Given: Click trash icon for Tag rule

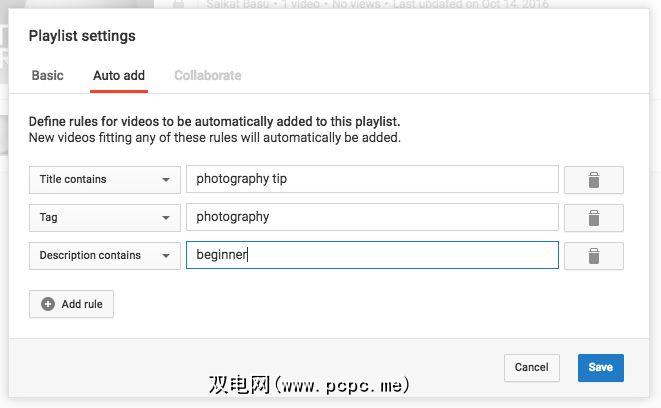Looking at the screenshot, I should [593, 218].
